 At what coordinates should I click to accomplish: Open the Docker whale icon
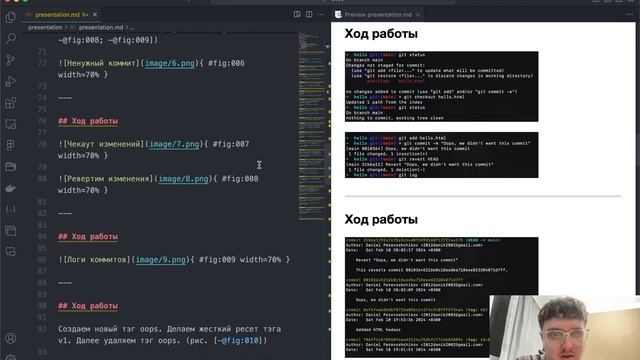(x=11, y=188)
